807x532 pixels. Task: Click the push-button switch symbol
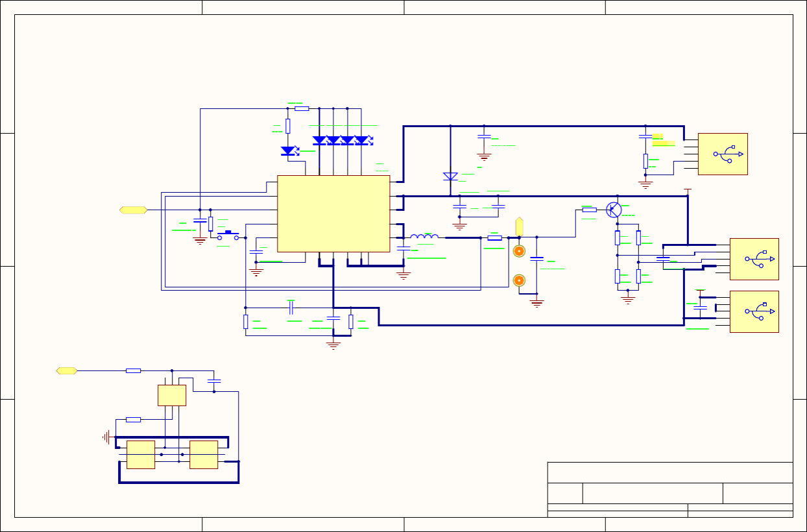tap(228, 235)
